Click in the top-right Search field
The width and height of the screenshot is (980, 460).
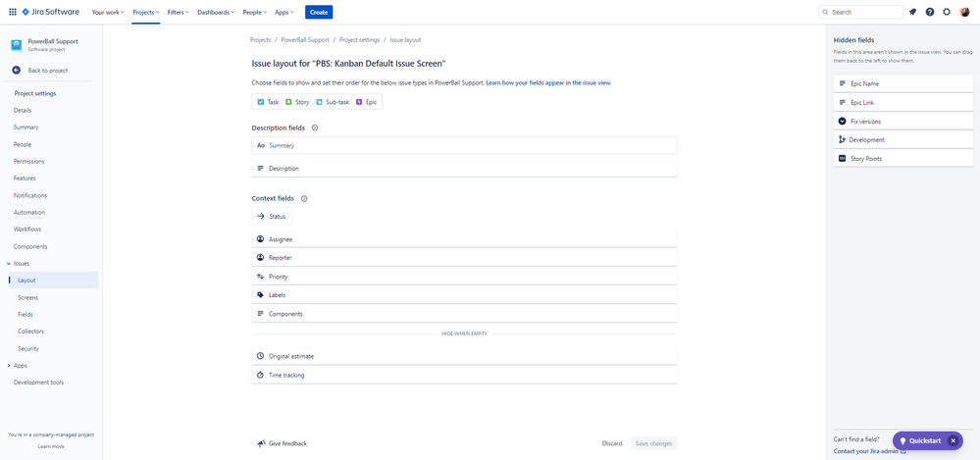pos(860,12)
